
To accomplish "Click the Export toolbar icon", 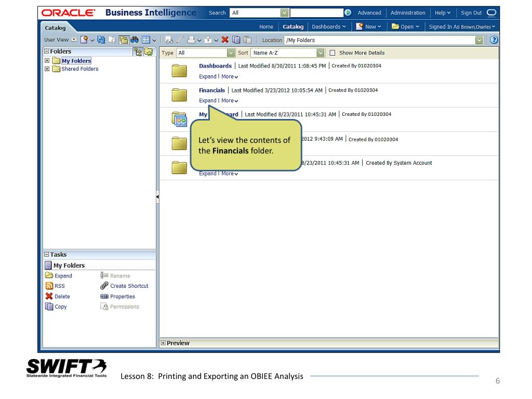I will pyautogui.click(x=208, y=40).
